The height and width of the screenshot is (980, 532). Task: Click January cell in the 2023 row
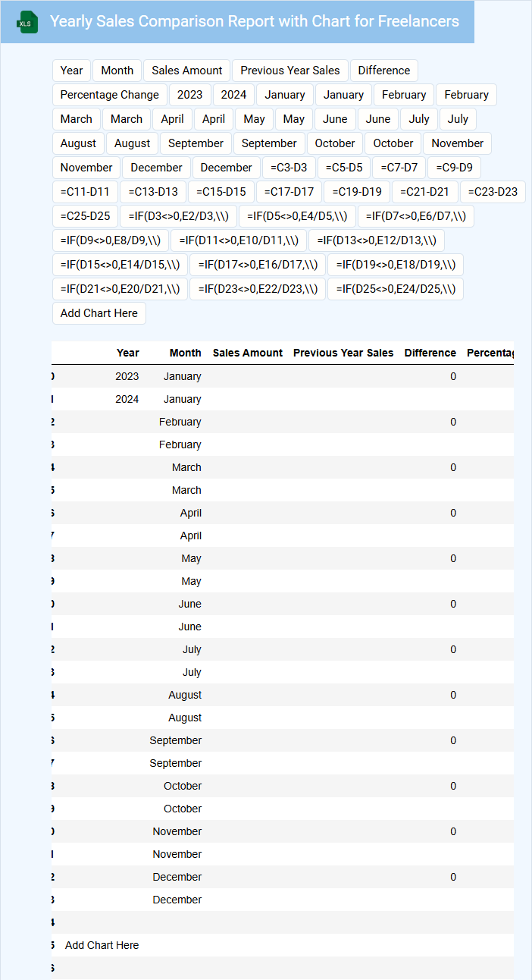[183, 376]
